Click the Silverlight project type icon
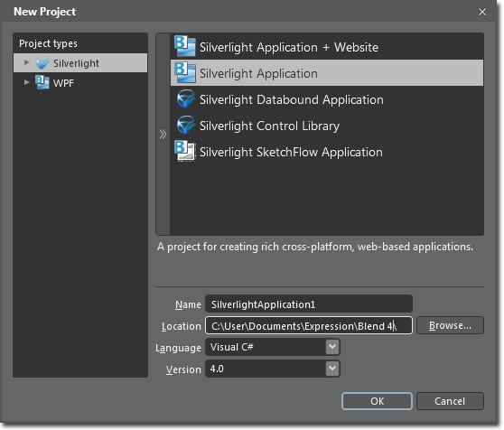504x430 pixels. click(42, 63)
